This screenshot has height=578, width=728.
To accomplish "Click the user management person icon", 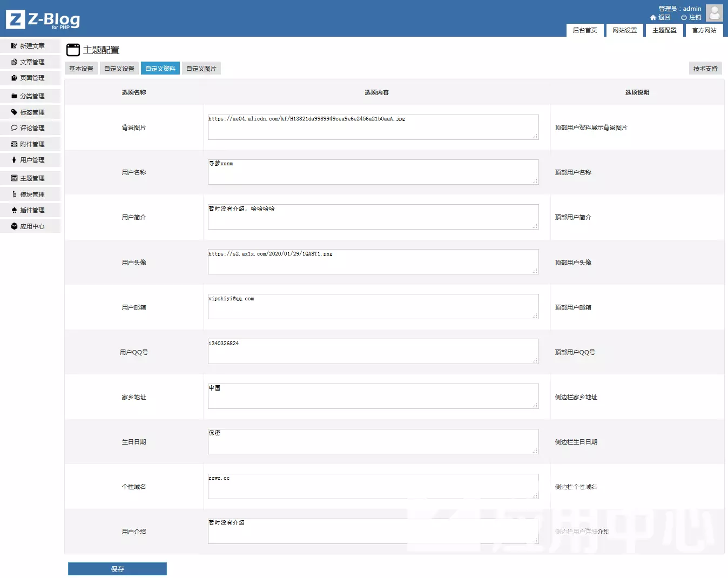I will coord(14,160).
